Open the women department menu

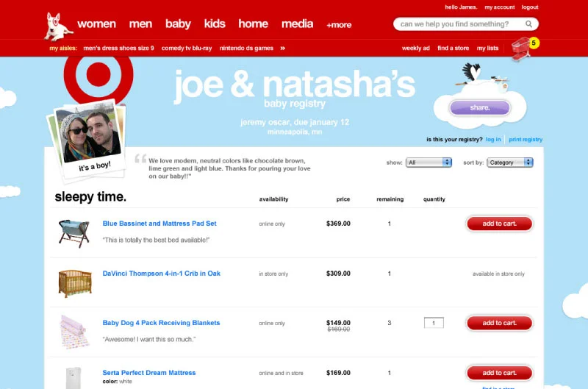pos(97,24)
